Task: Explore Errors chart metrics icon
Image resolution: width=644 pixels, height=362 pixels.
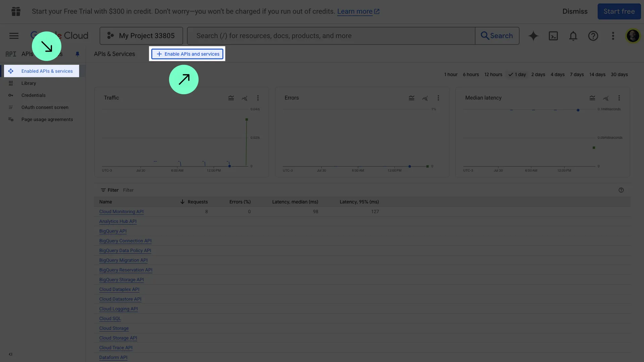Action: 425,98
